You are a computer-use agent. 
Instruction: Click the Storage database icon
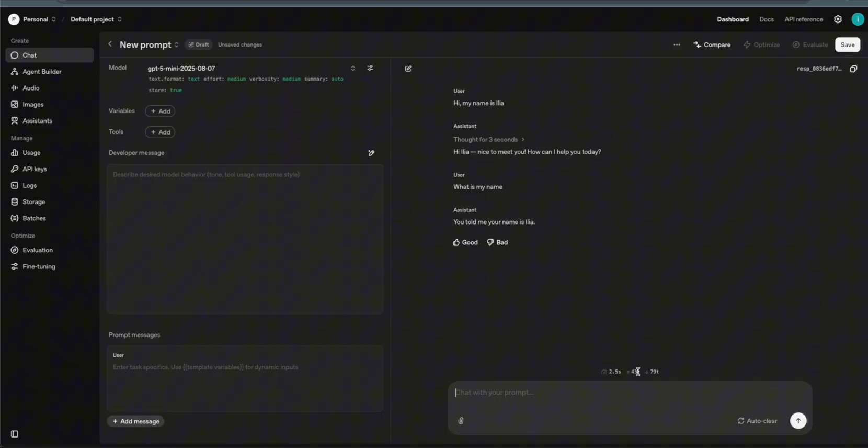(x=15, y=201)
